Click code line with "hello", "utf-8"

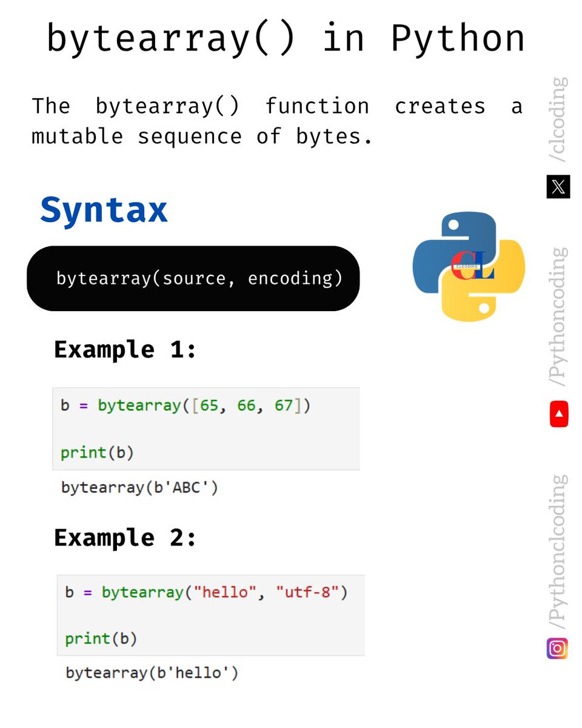207,592
